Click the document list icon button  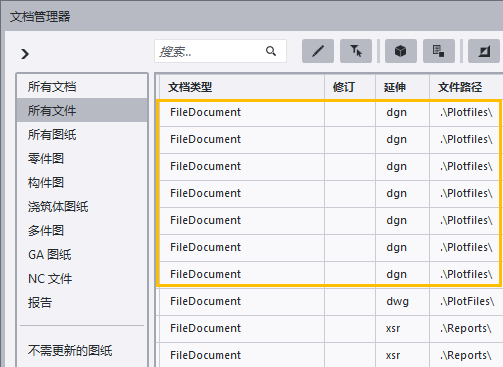pos(439,51)
